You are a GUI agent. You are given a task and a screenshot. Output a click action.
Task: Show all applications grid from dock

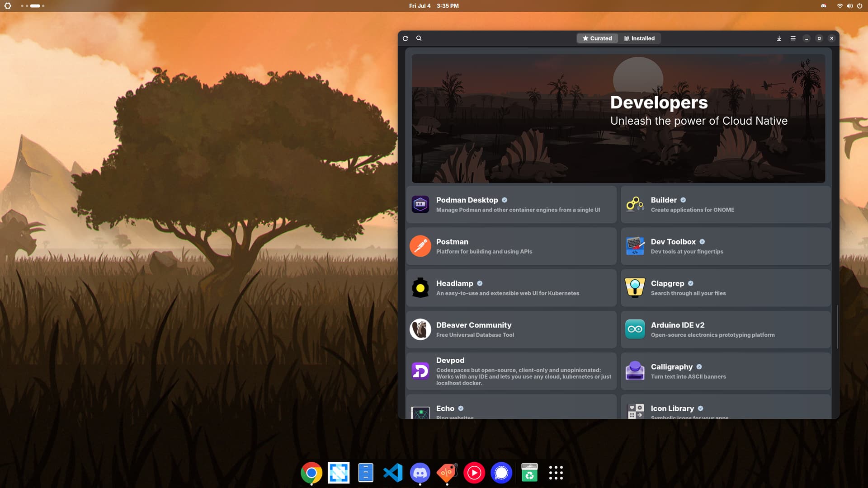[x=556, y=473]
